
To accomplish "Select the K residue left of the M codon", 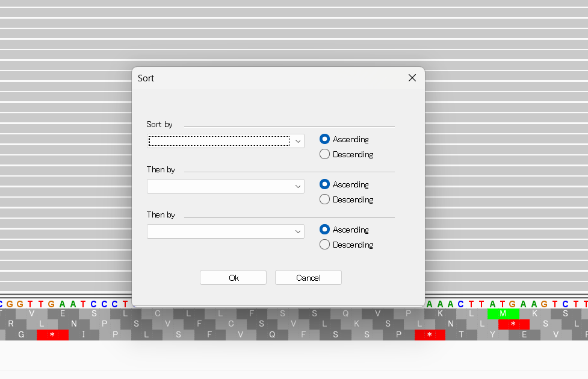I will point(441,313).
